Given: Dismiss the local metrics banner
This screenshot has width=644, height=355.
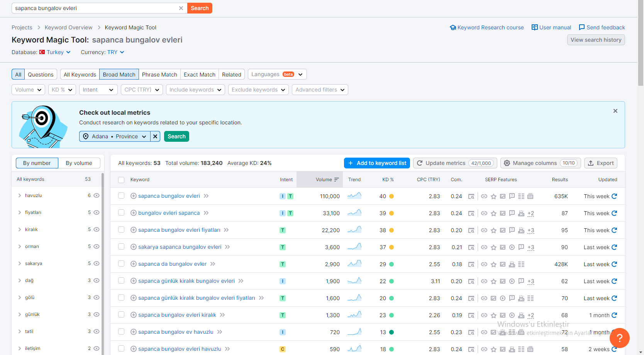Looking at the screenshot, I should click(x=615, y=111).
